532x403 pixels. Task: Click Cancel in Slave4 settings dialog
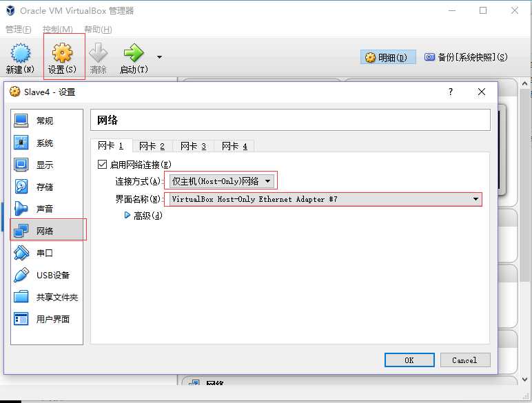[465, 360]
